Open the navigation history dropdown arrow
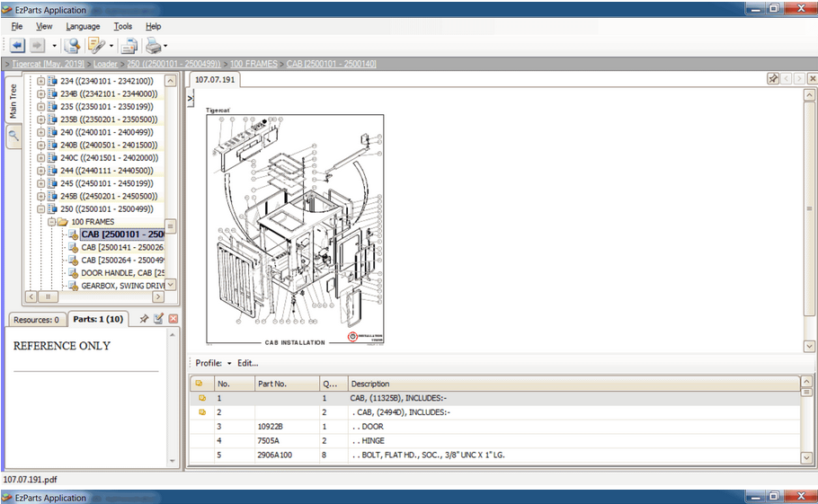The width and height of the screenshot is (818, 504). (x=54, y=46)
